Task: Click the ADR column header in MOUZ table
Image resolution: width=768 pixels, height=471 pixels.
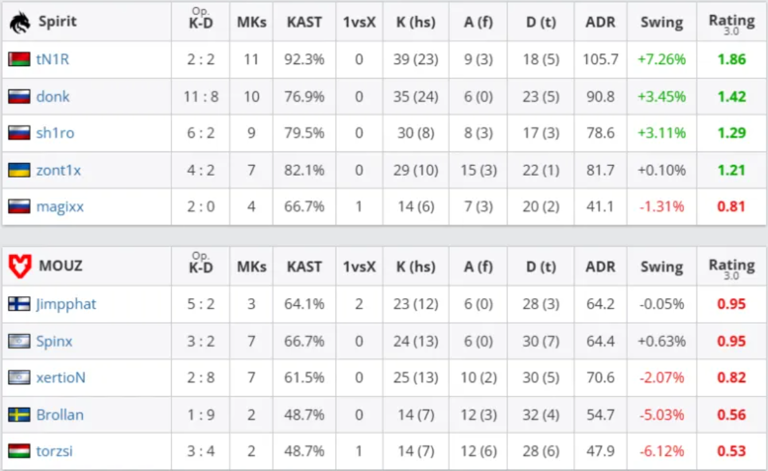Action: pyautogui.click(x=600, y=267)
